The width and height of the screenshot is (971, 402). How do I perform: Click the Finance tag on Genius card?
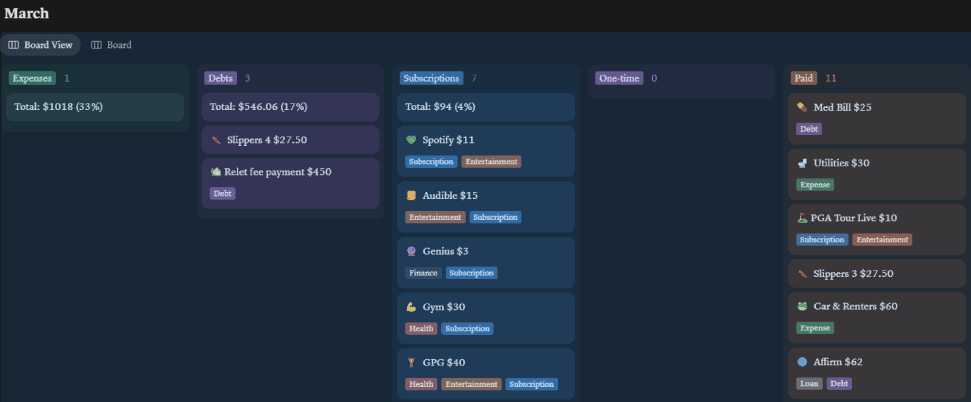424,273
